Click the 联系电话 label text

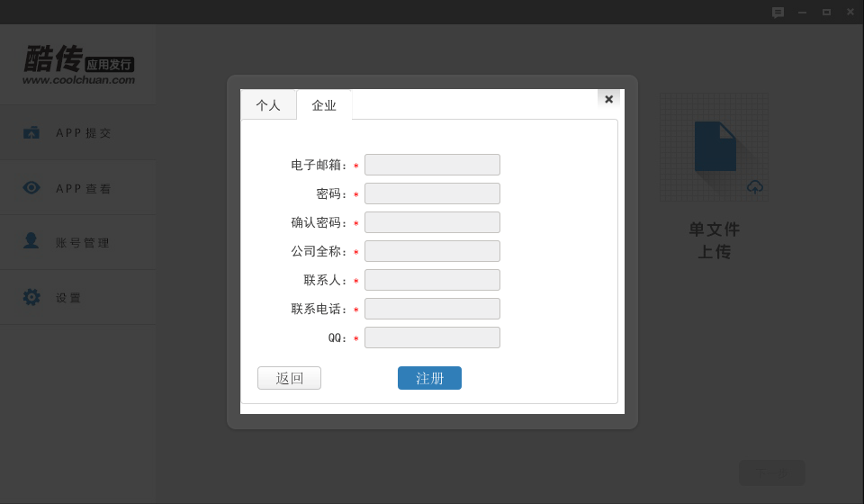(x=319, y=309)
